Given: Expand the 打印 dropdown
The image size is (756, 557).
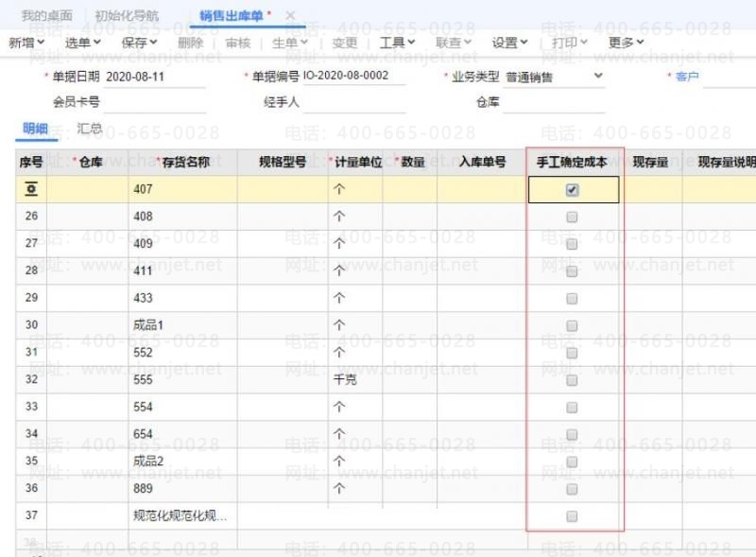Looking at the screenshot, I should click(570, 43).
